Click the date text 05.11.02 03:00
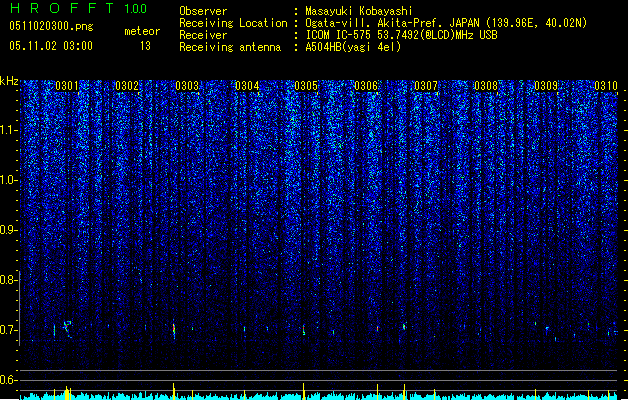 (x=51, y=46)
